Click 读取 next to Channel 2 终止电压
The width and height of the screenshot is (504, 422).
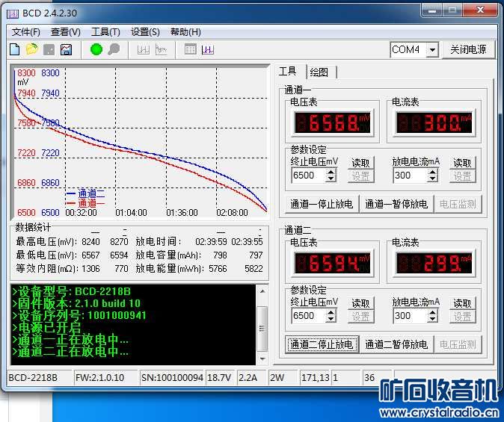[360, 303]
